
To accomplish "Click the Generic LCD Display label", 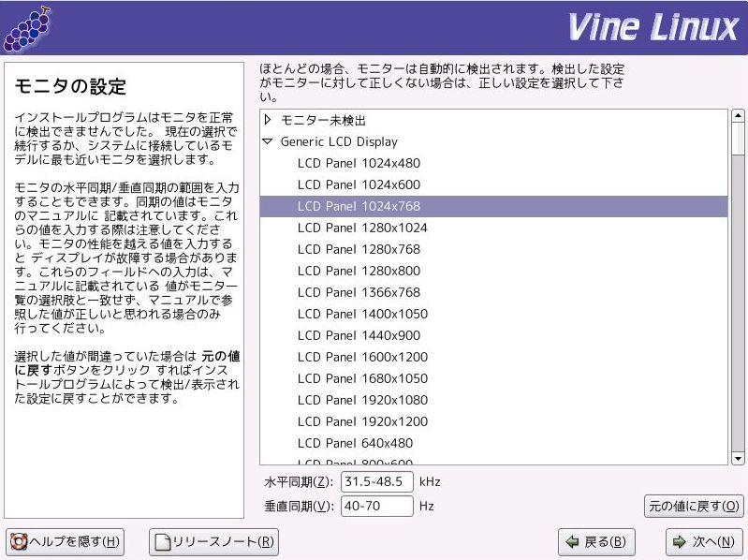I will click(339, 141).
